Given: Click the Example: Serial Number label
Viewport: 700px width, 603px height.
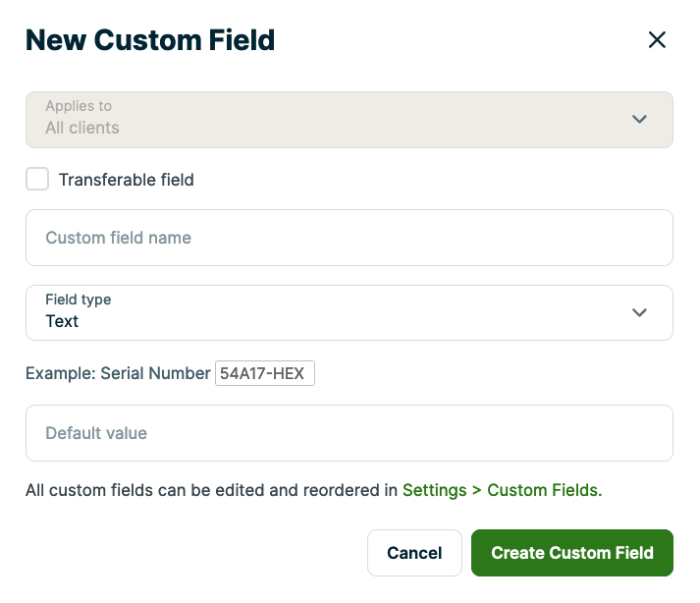Looking at the screenshot, I should [x=118, y=373].
